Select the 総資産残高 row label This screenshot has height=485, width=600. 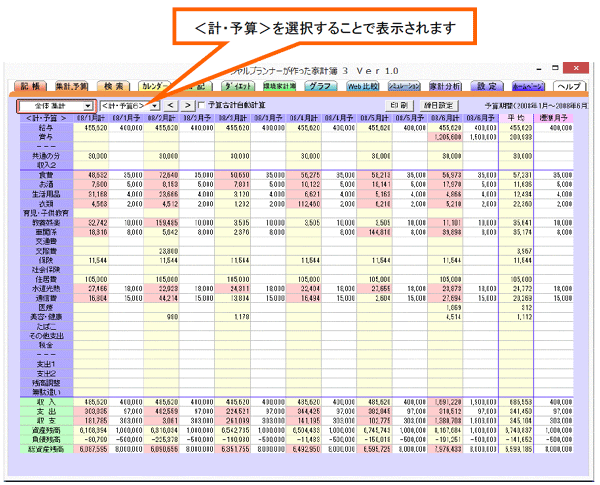pyautogui.click(x=46, y=449)
